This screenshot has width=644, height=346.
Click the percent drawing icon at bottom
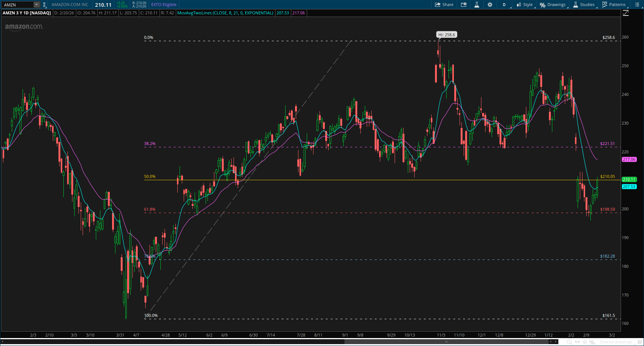coord(592,342)
